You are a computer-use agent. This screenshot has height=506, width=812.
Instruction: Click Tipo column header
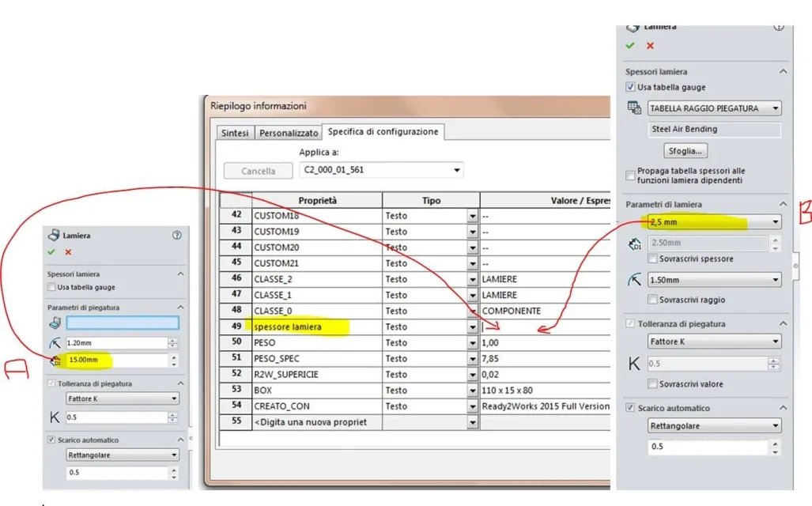point(431,201)
